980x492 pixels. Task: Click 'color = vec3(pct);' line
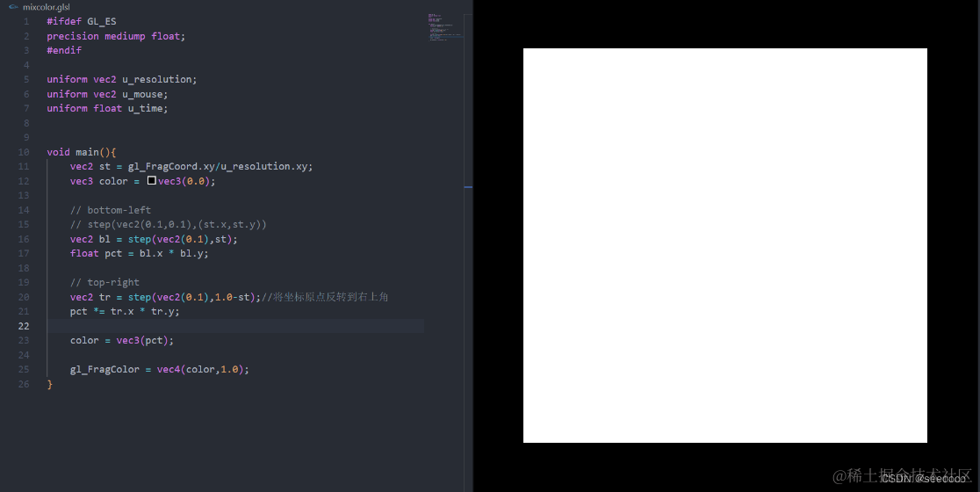coord(122,340)
